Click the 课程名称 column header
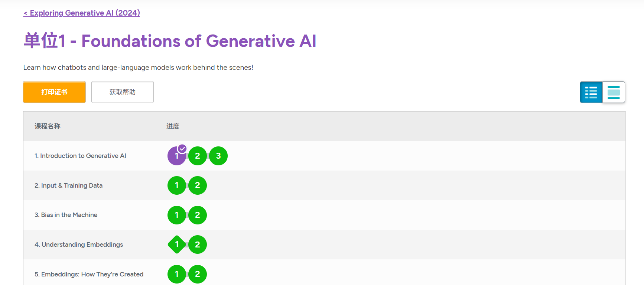The image size is (644, 285). point(48,126)
